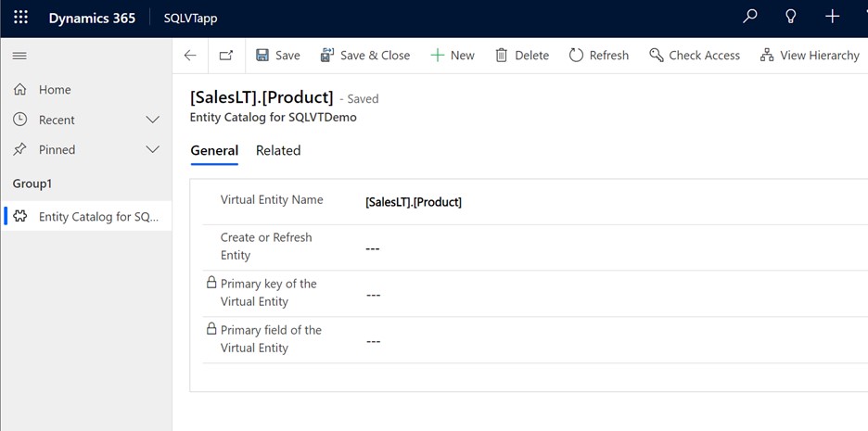Screen dimensions: 868x431
Task: Click the plus quick create icon
Action: [x=832, y=18]
